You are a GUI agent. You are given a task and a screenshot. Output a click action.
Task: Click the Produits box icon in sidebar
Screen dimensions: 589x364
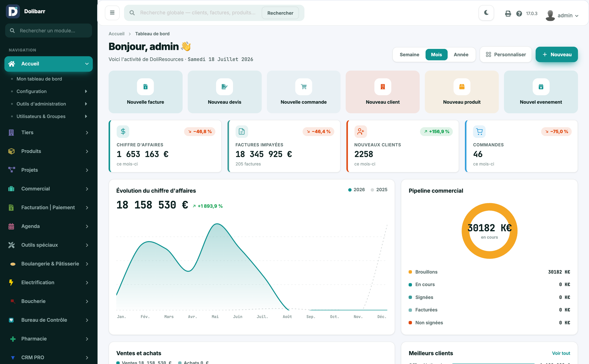12,151
